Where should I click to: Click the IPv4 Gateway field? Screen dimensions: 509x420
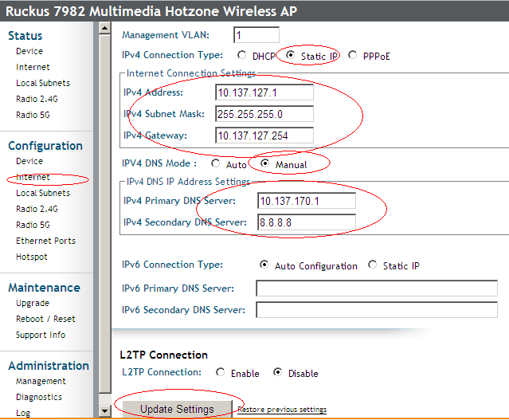coord(264,135)
